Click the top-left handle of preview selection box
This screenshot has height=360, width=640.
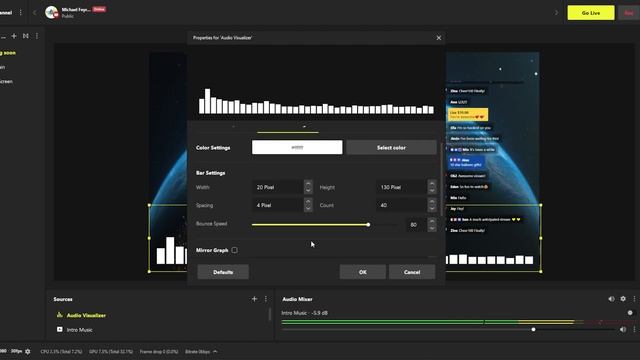149,205
